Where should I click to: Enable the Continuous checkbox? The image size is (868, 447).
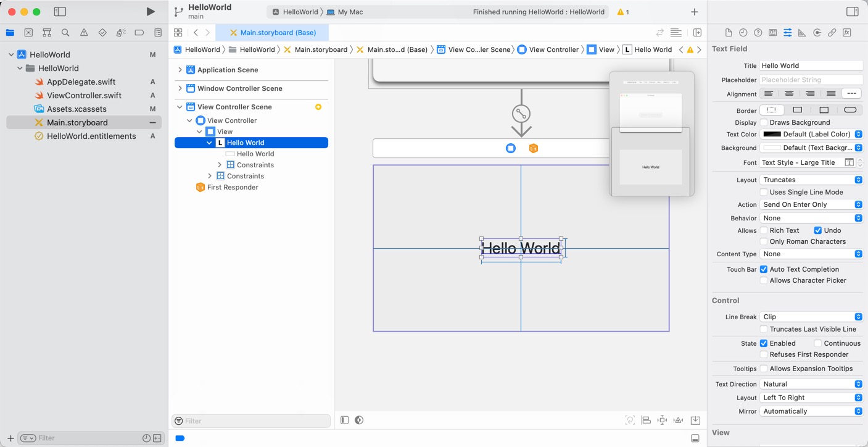pyautogui.click(x=817, y=343)
